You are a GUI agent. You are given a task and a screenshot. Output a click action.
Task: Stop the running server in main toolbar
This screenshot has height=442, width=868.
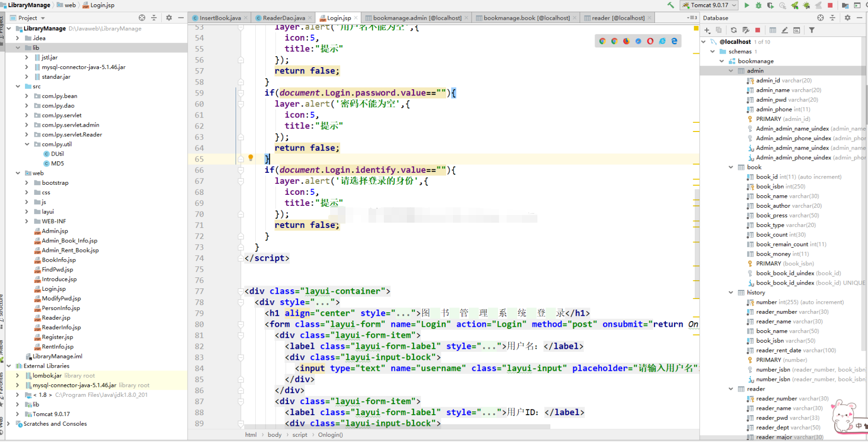[831, 5]
